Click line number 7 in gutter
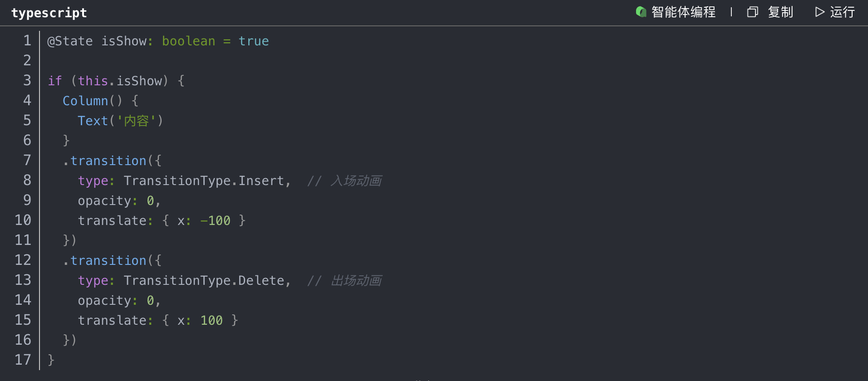Viewport: 868px width, 381px height. tap(27, 161)
